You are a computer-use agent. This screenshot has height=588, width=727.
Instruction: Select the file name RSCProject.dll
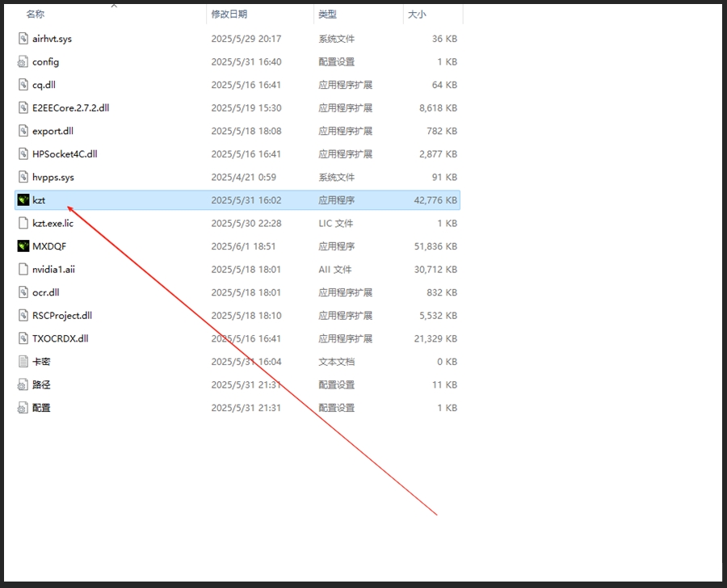[x=62, y=316]
